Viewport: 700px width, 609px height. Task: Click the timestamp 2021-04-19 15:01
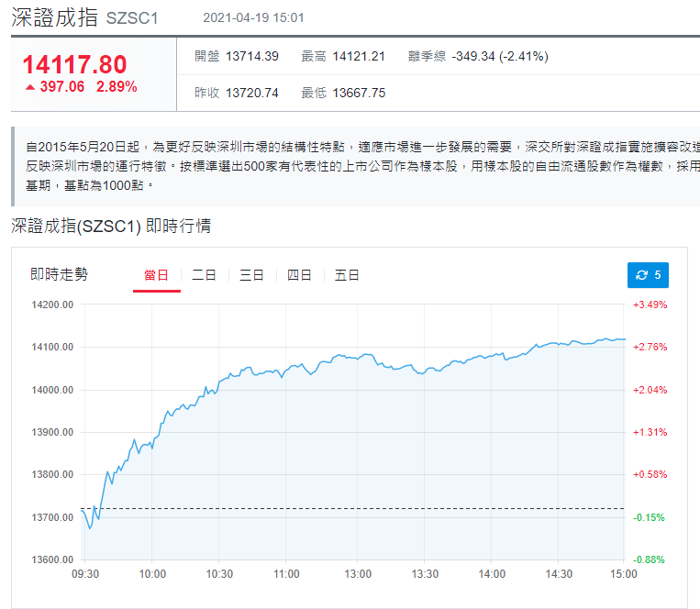253,17
